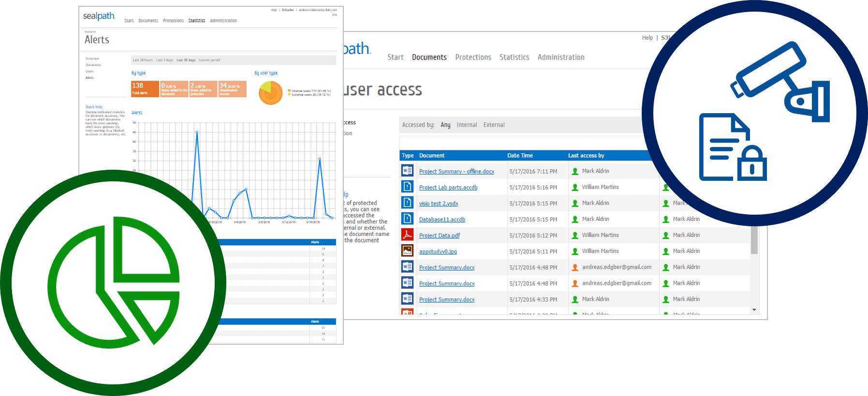
Task: Click the External users yellow legend swatch
Action: [x=289, y=94]
